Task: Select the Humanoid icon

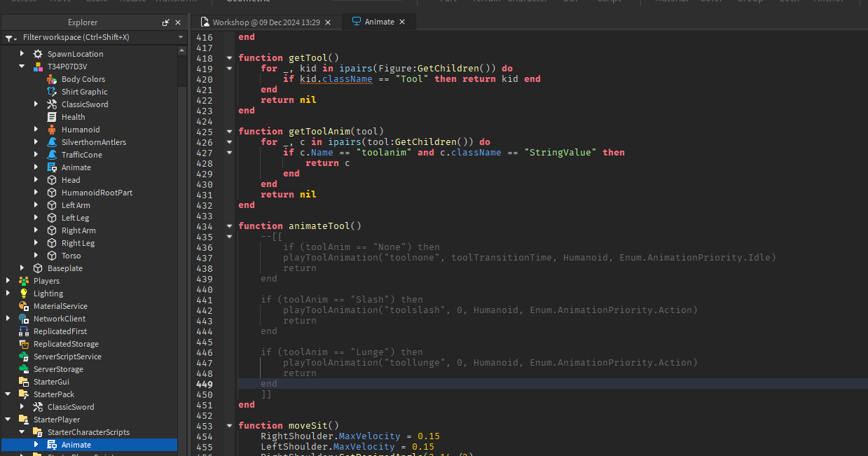Action: tap(52, 129)
